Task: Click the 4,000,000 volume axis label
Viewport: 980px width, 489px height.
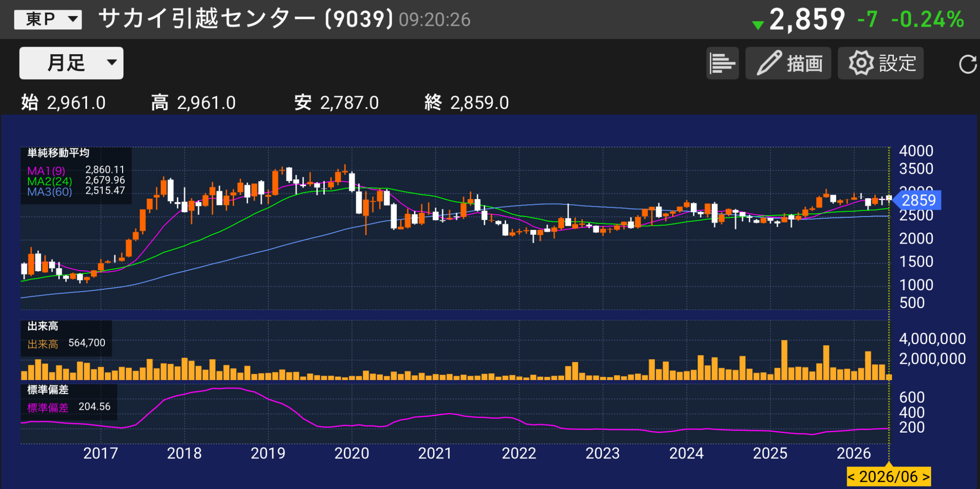Action: pos(932,339)
